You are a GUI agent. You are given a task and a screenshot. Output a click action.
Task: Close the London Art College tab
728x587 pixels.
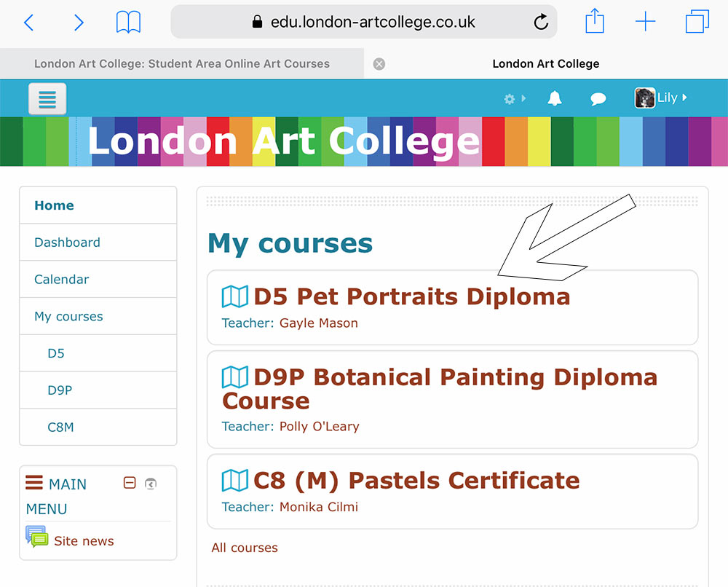(379, 63)
